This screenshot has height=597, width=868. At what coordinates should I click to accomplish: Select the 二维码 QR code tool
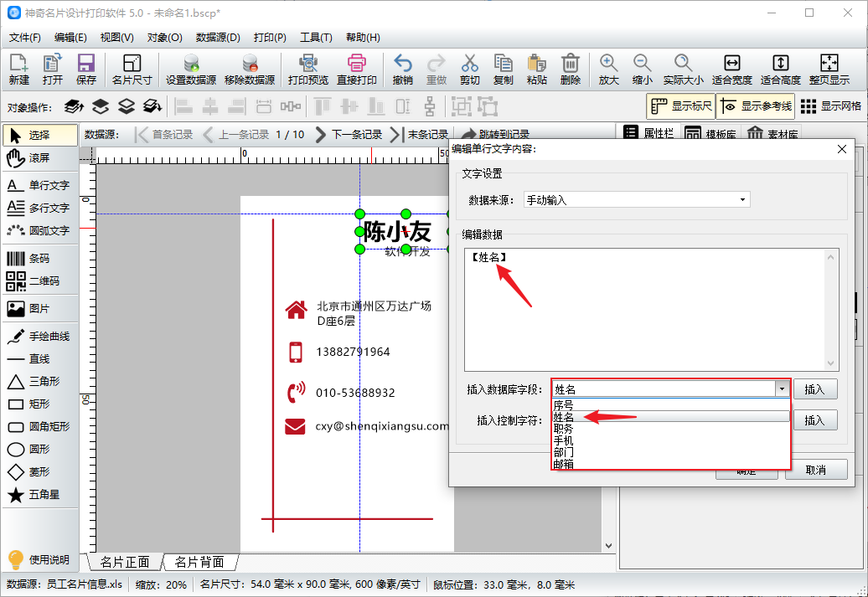point(40,281)
